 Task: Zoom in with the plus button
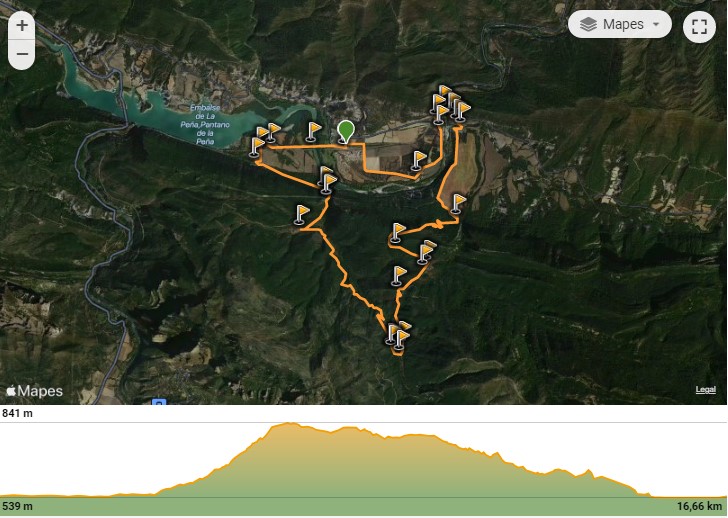point(22,26)
